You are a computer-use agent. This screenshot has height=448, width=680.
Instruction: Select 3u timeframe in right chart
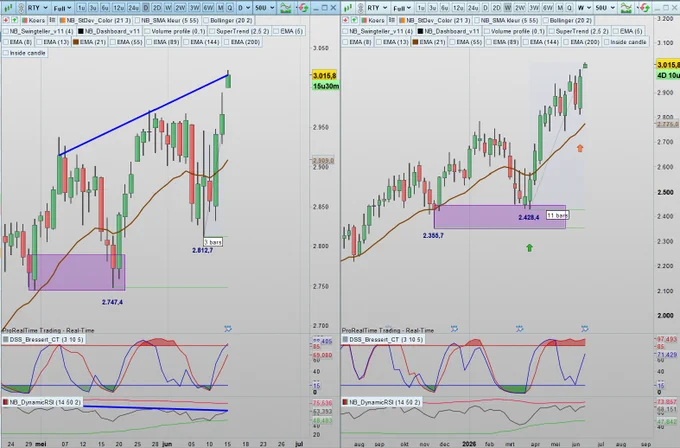[x=432, y=8]
